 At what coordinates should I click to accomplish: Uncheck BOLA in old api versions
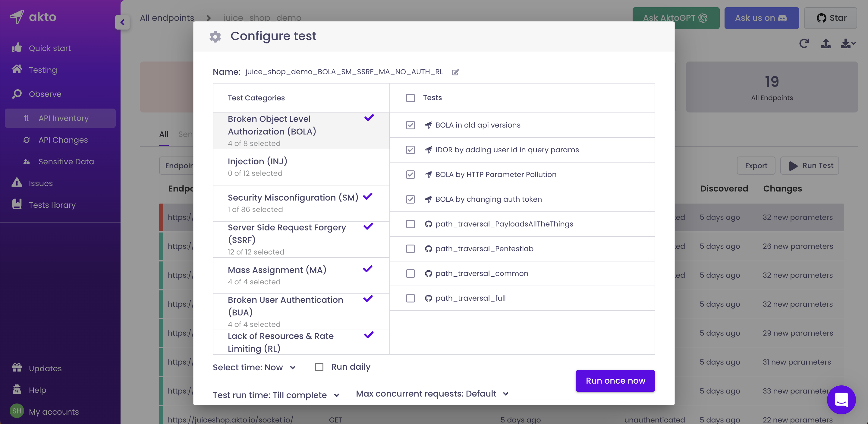410,125
